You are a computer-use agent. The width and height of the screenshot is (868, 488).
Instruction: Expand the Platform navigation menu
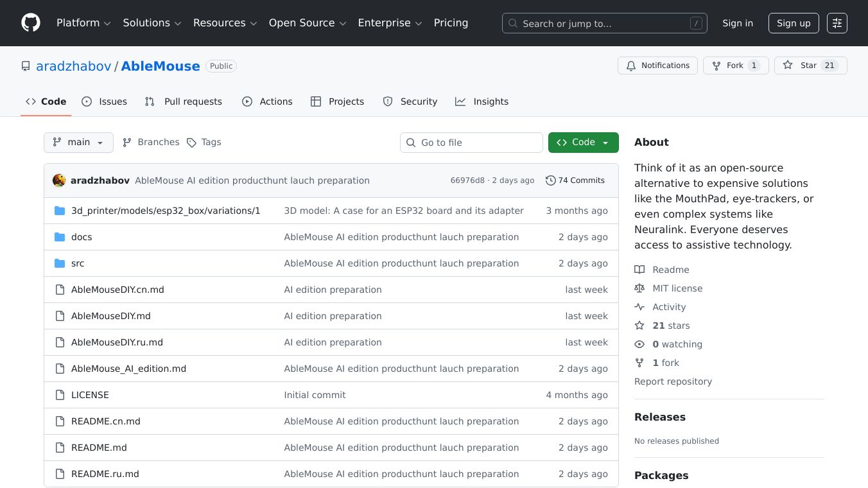point(83,23)
